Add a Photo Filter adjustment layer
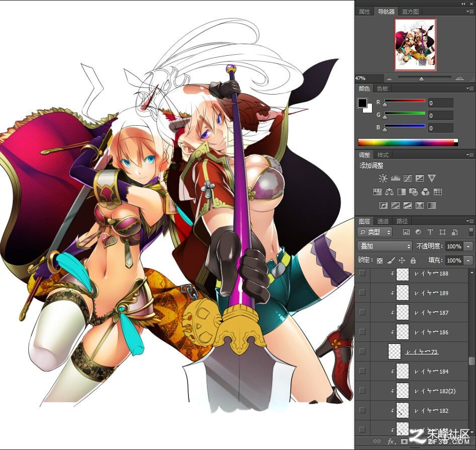 coord(414,192)
